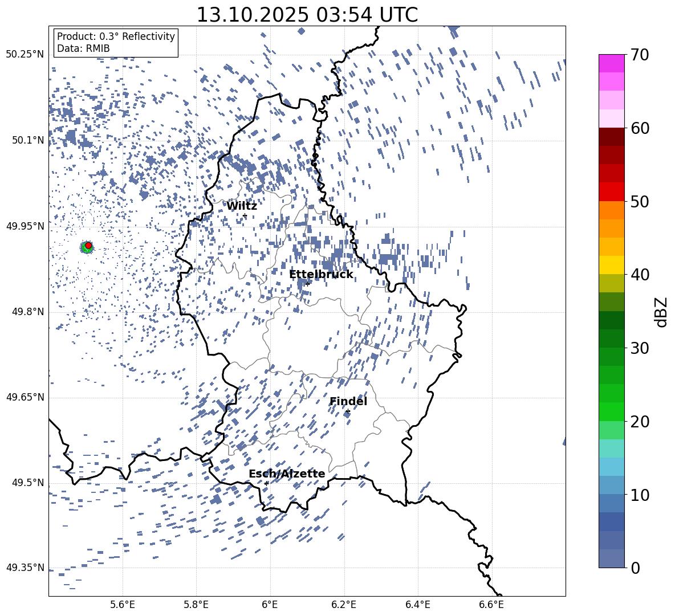
Task: Click the Esch/Alzette city label
Action: [x=287, y=474]
